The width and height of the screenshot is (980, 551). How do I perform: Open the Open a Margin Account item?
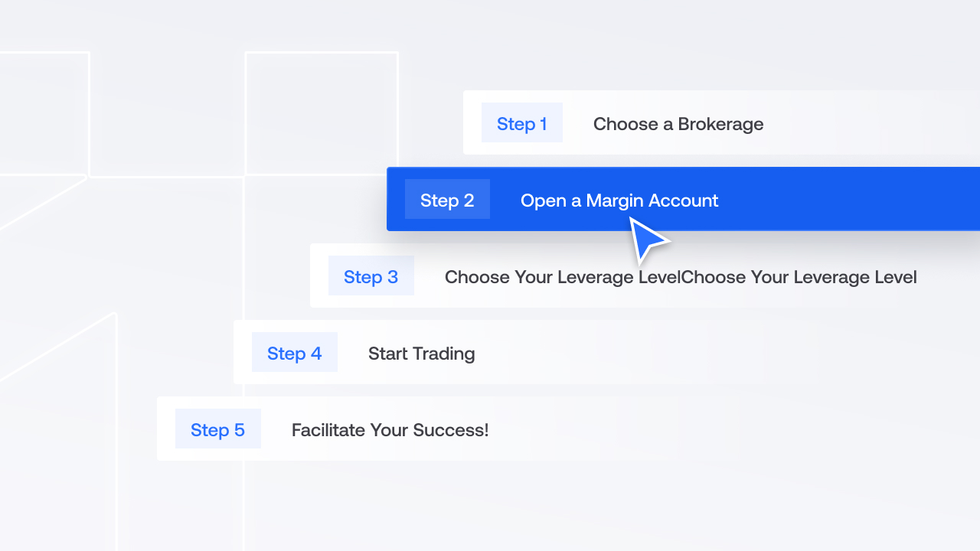(x=619, y=201)
